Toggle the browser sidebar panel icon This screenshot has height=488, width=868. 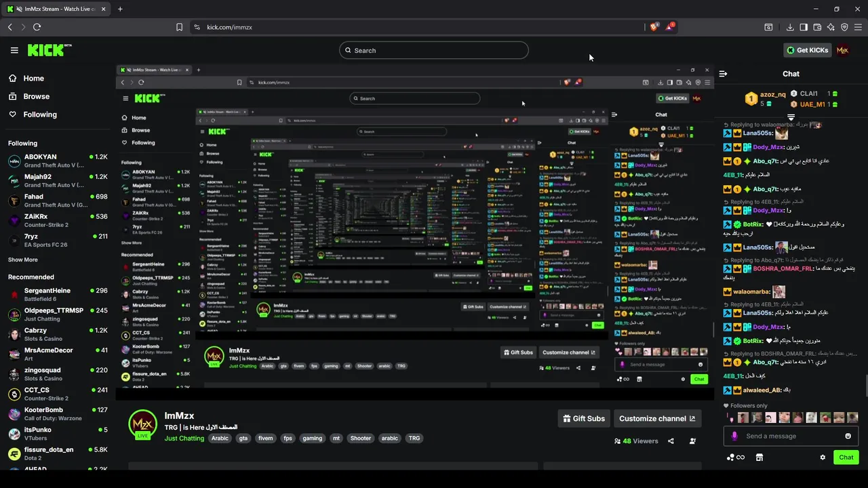click(x=804, y=27)
